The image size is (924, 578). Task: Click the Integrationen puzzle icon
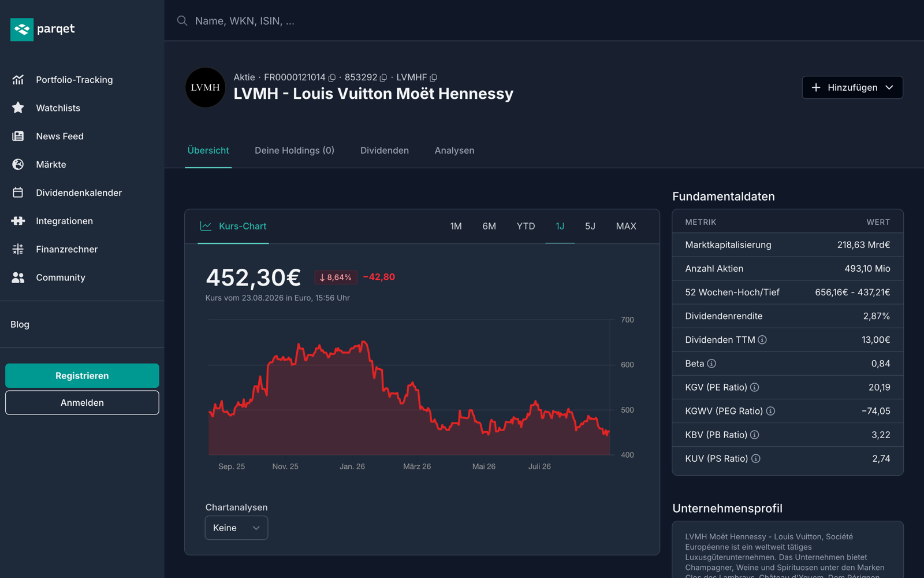click(18, 221)
